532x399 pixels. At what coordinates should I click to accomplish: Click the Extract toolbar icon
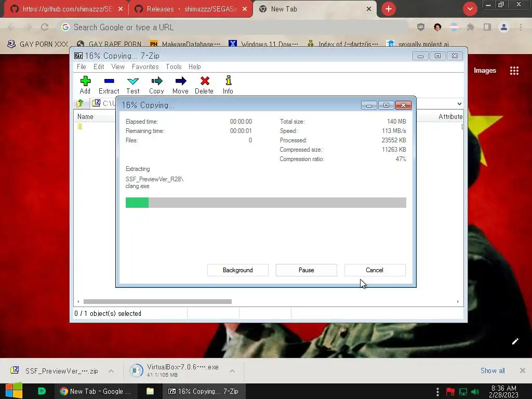click(x=109, y=85)
